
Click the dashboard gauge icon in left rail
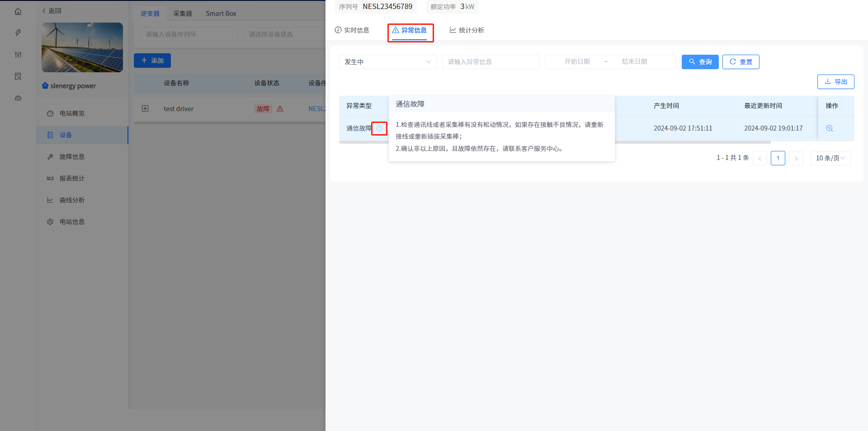[18, 98]
